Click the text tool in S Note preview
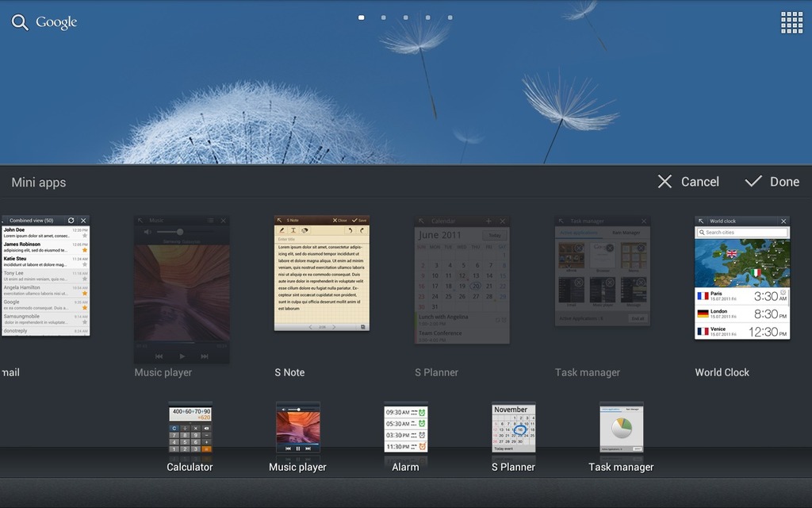The width and height of the screenshot is (812, 508). (293, 230)
